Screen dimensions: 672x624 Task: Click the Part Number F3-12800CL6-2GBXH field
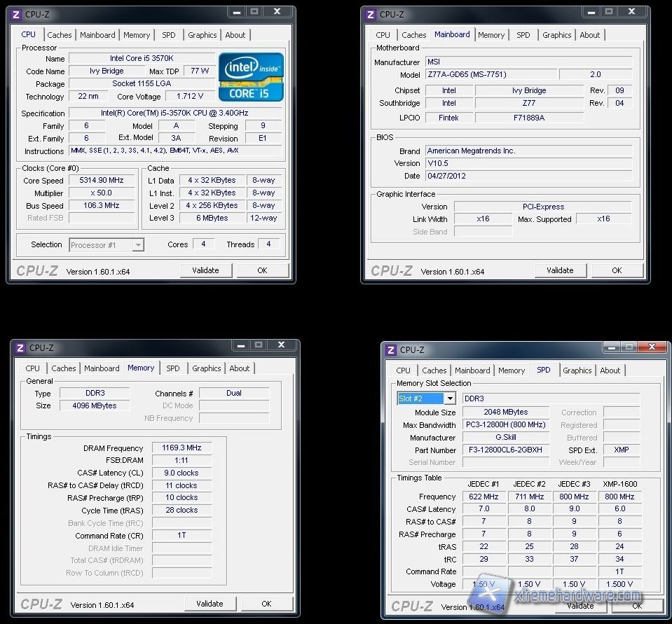[x=505, y=450]
